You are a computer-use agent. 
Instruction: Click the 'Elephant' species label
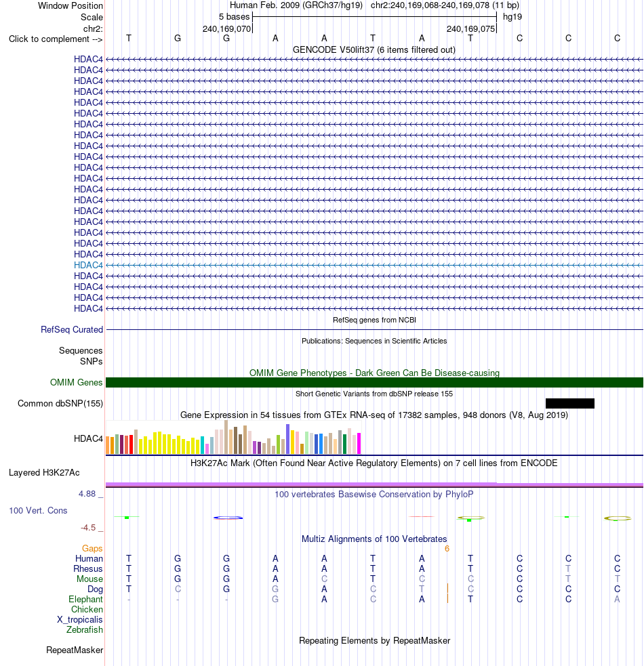point(85,600)
